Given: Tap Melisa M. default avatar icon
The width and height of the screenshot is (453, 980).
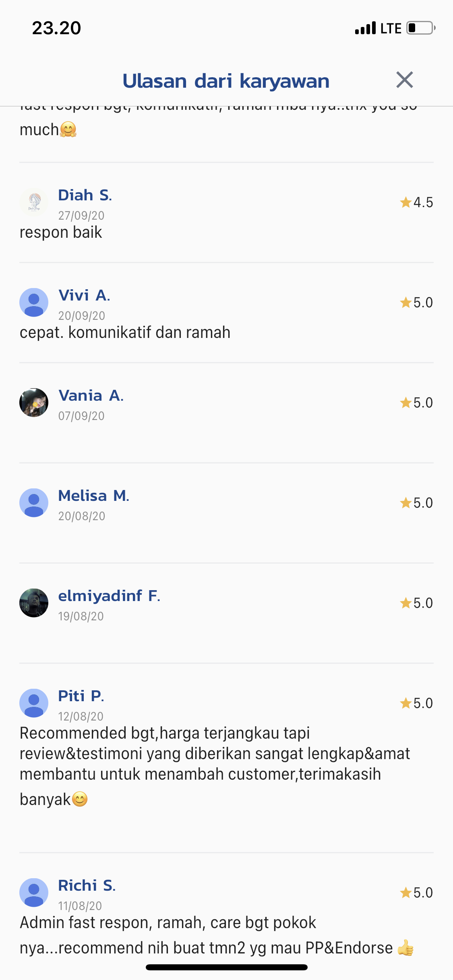Looking at the screenshot, I should pyautogui.click(x=34, y=502).
